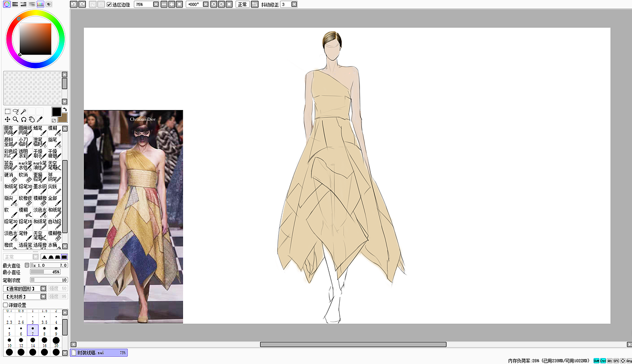Select the 软橡皮 eraser

26,201
